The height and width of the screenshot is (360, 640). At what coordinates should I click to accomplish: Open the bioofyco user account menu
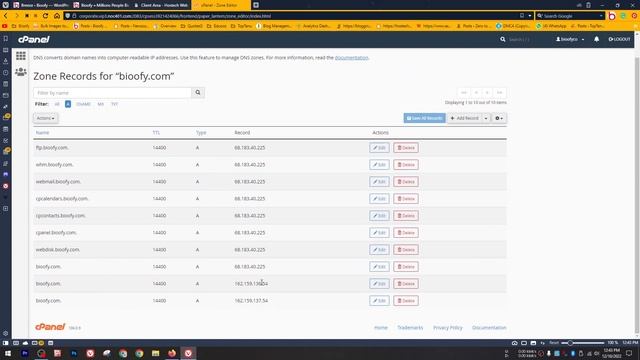[x=570, y=40]
